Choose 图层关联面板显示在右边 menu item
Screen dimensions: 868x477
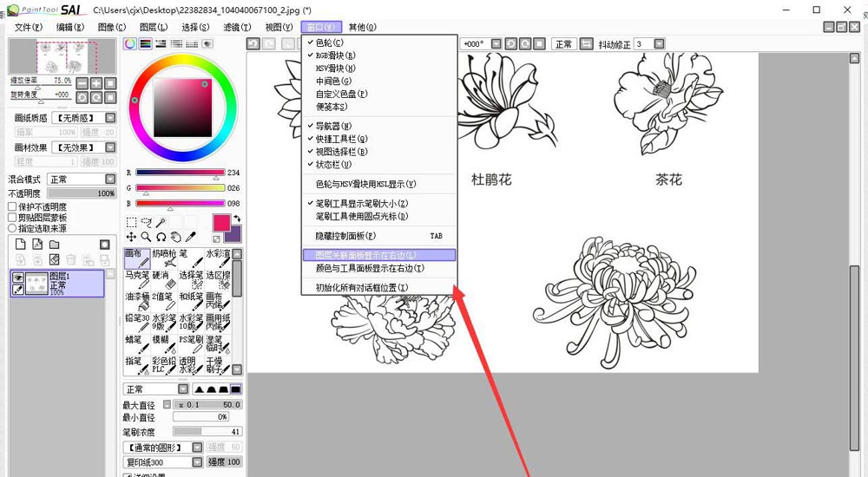[379, 255]
